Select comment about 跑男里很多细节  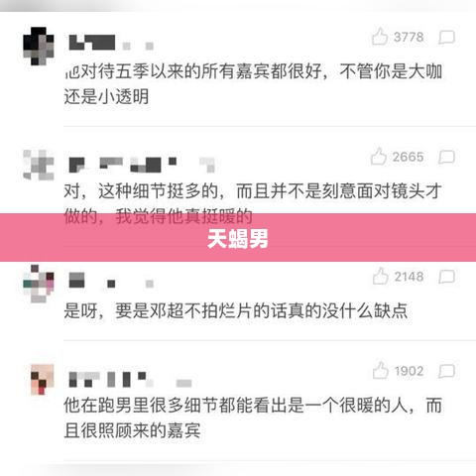click(253, 417)
